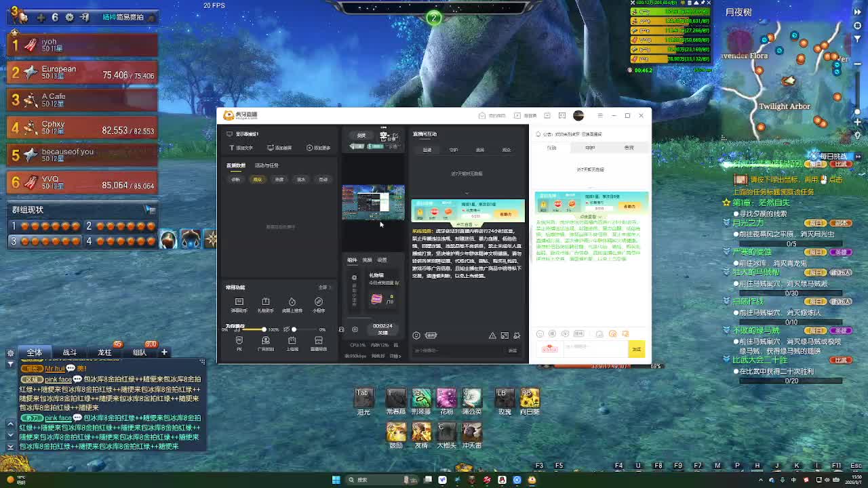The image size is (868, 488).
Task: Select the highlighted yellow data filter pill
Action: 257,180
